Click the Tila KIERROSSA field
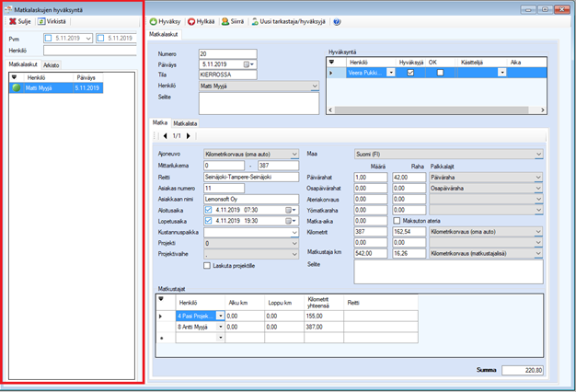Viewport: 576px width, 392px height. tap(228, 75)
